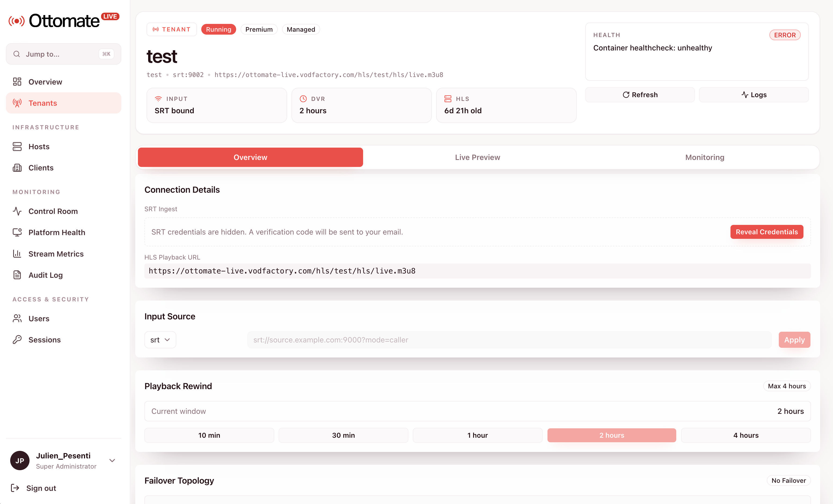This screenshot has width=833, height=504.
Task: Select the 10 min rewind window
Action: pos(209,435)
